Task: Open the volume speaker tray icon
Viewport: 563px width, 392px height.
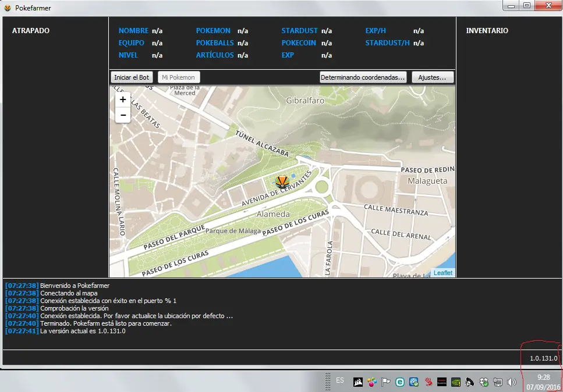Action: tap(512, 382)
